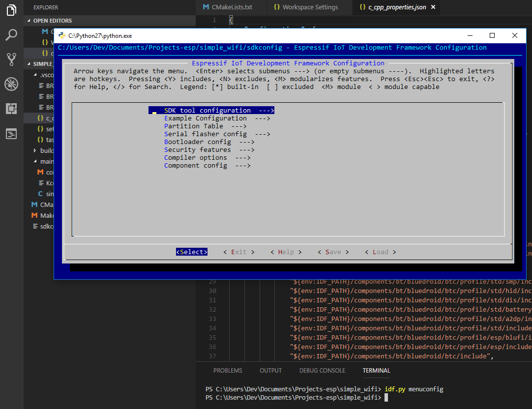Click the < Help > button

coord(286,252)
